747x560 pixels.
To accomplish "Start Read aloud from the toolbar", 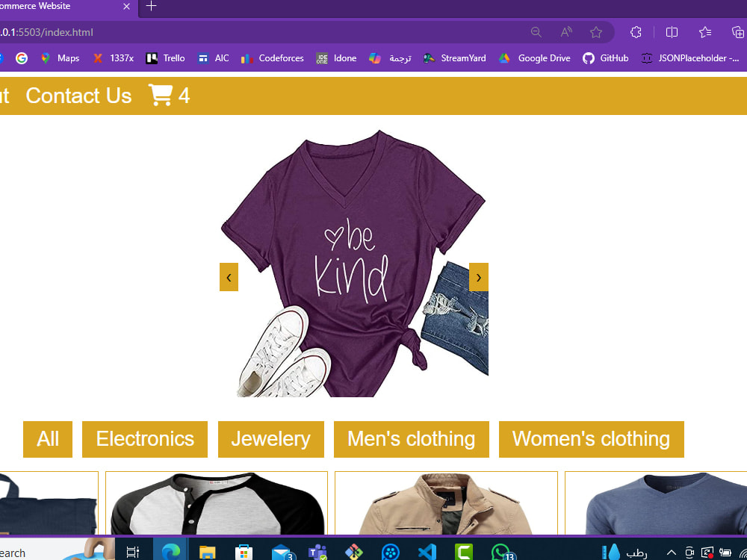I will coord(565,32).
